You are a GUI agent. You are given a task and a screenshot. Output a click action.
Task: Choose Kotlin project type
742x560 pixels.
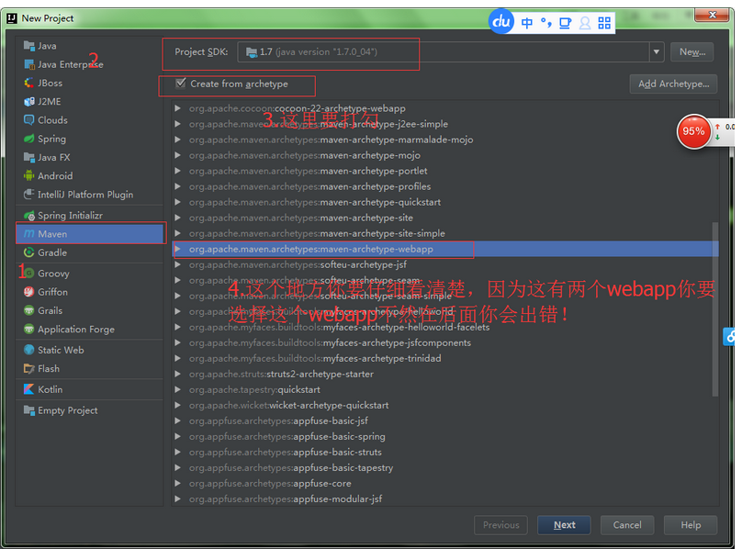tap(90, 389)
